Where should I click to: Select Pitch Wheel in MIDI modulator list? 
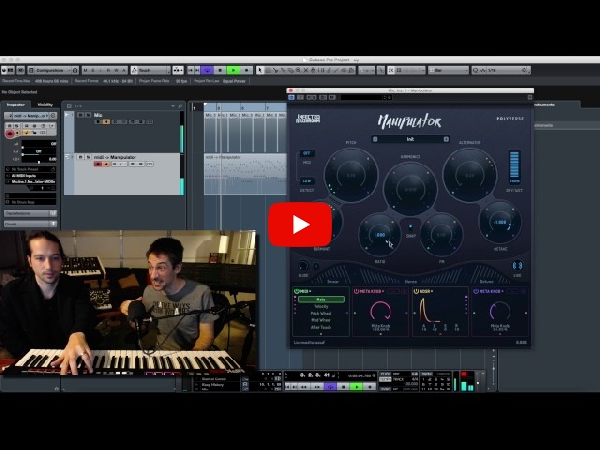point(321,313)
